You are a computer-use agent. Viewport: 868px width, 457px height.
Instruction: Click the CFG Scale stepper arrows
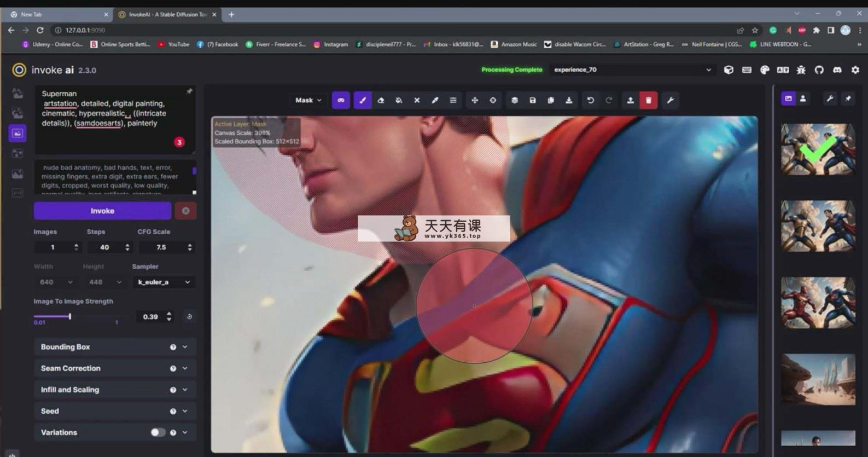coord(190,247)
